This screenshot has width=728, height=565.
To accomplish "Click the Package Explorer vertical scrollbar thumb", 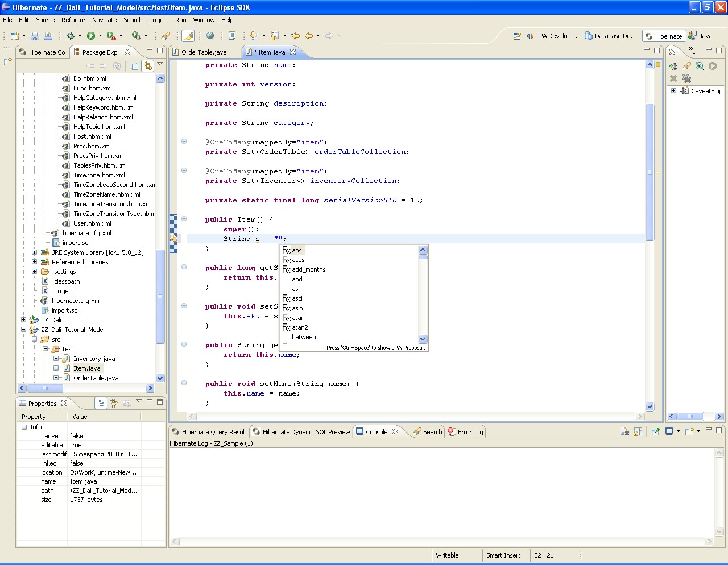I will 160,296.
